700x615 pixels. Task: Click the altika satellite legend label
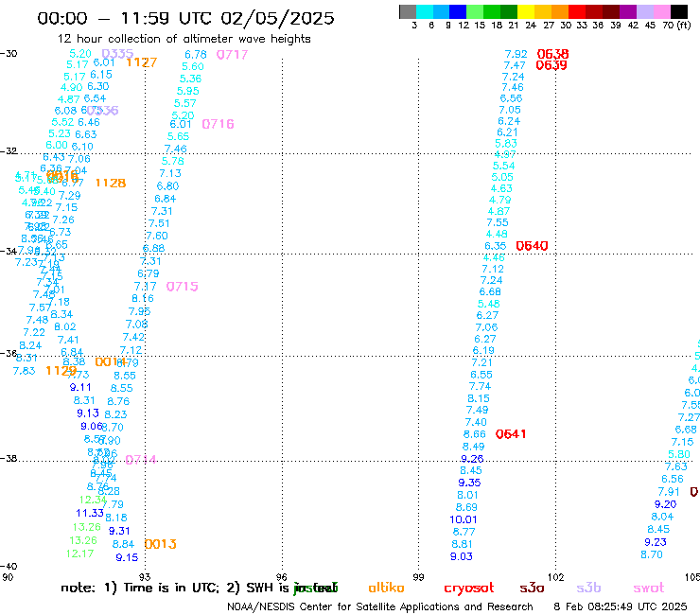(386, 588)
